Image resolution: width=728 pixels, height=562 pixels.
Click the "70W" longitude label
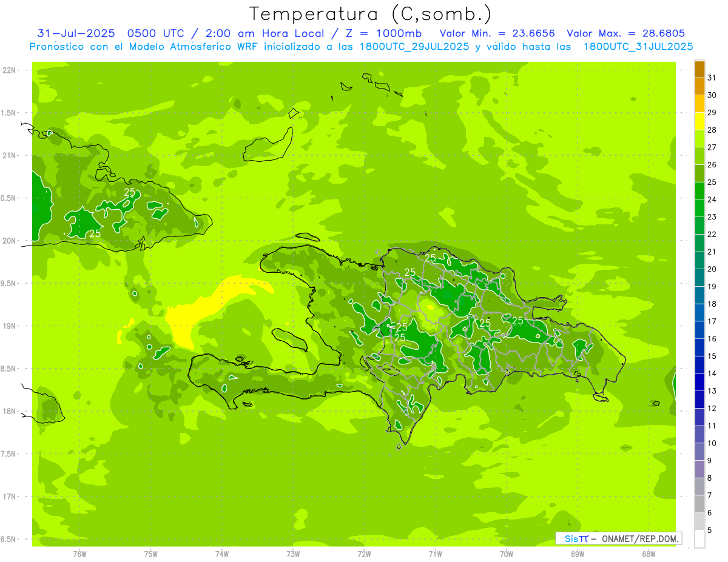[507, 554]
